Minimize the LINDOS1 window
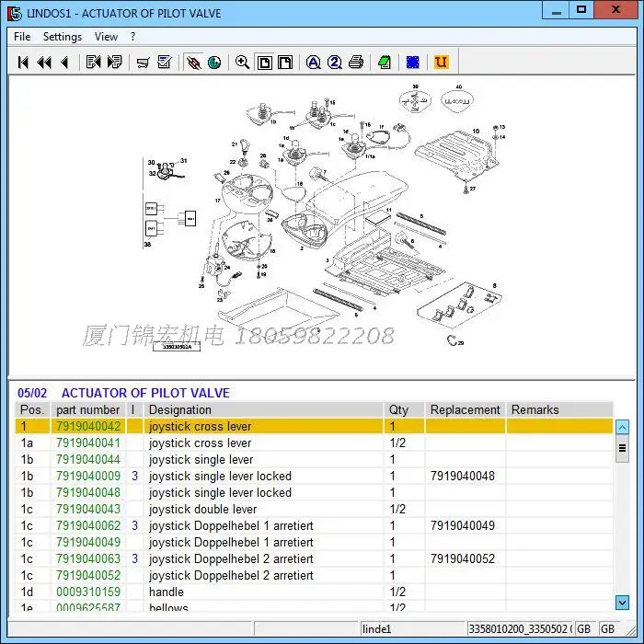The image size is (644, 644). [x=556, y=11]
